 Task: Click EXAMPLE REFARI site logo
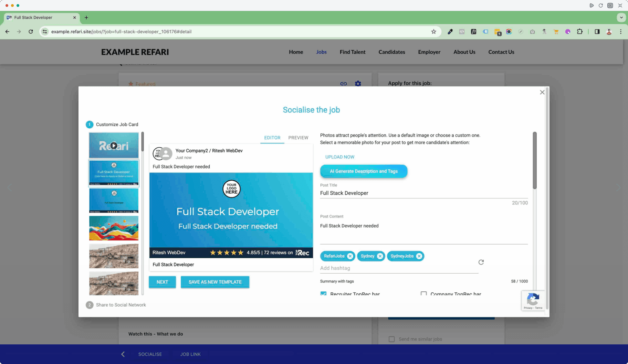pyautogui.click(x=135, y=52)
